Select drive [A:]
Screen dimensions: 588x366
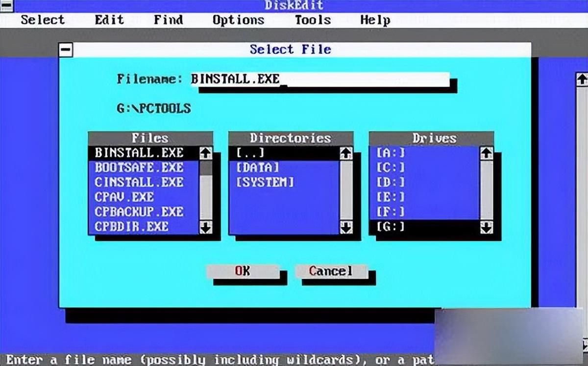424,153
